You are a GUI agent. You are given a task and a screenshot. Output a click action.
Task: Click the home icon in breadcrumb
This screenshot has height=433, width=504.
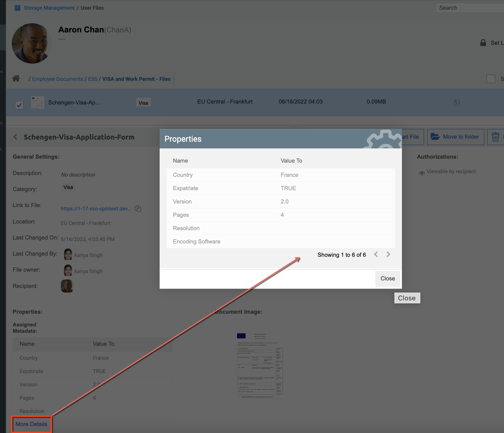16,79
